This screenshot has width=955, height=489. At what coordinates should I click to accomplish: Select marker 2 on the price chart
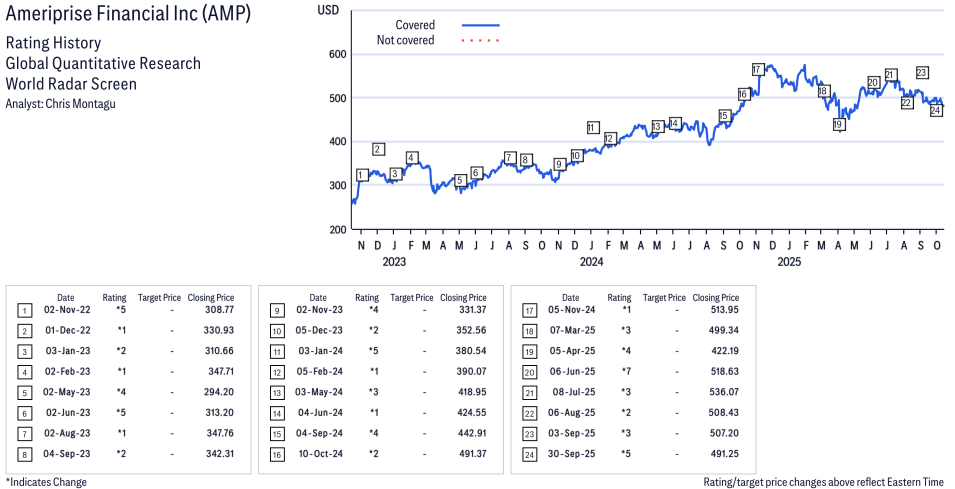point(378,149)
